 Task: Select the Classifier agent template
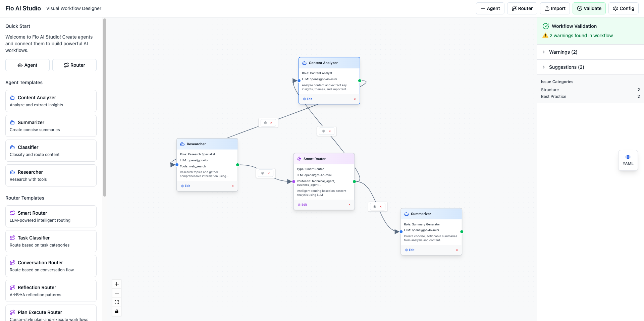point(51,151)
